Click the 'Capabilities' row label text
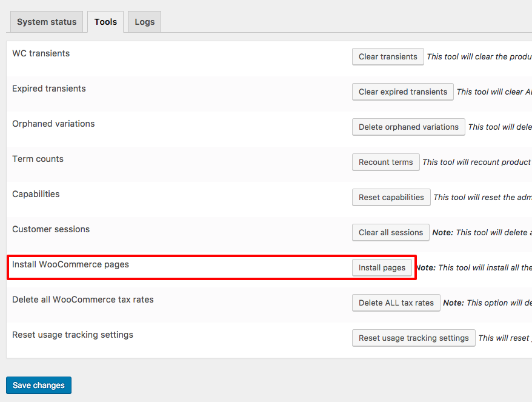Viewport: 532px width, 402px height. [36, 194]
